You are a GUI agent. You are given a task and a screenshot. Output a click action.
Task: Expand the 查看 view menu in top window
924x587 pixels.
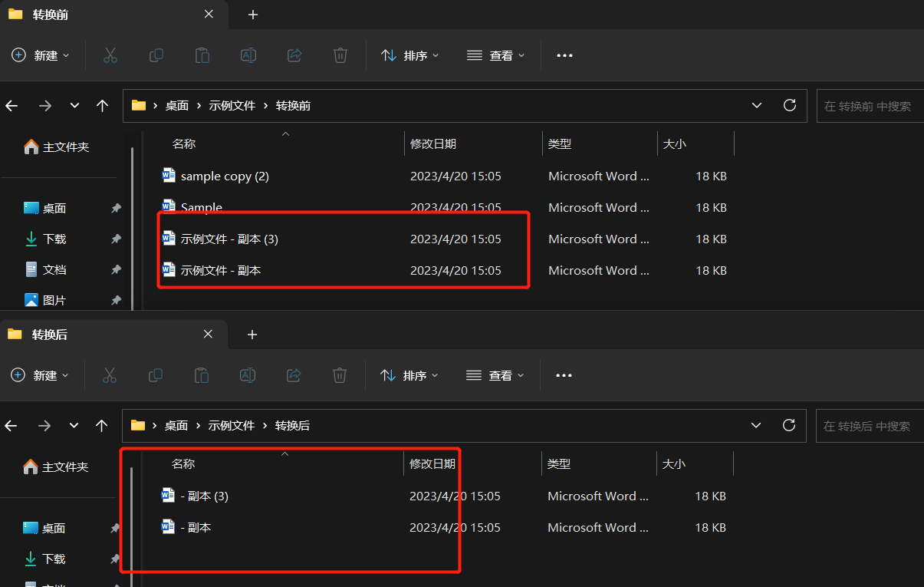coord(496,55)
